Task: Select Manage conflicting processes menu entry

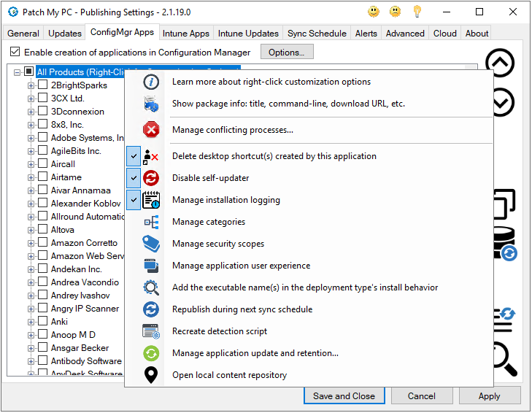Action: click(x=309, y=130)
